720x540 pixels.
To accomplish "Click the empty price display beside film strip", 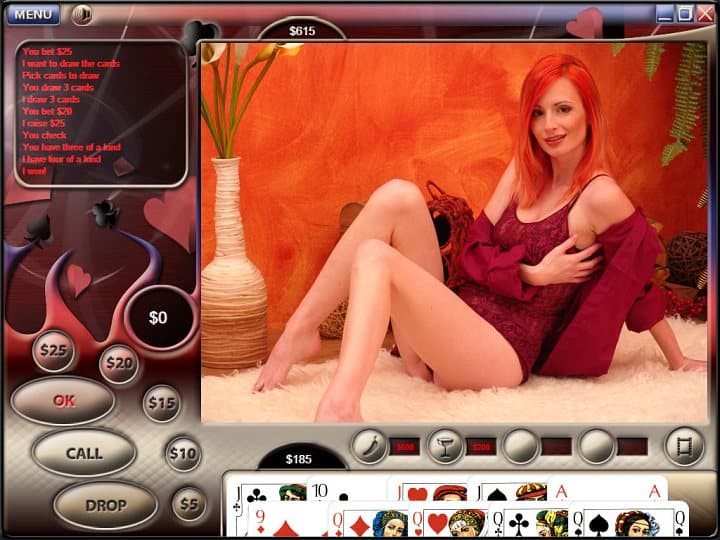I will (x=632, y=446).
